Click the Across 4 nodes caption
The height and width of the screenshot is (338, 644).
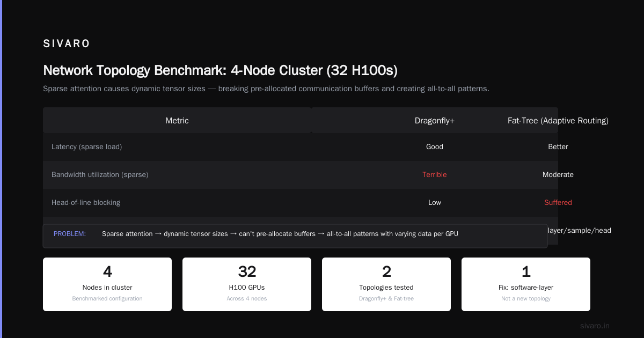(247, 298)
